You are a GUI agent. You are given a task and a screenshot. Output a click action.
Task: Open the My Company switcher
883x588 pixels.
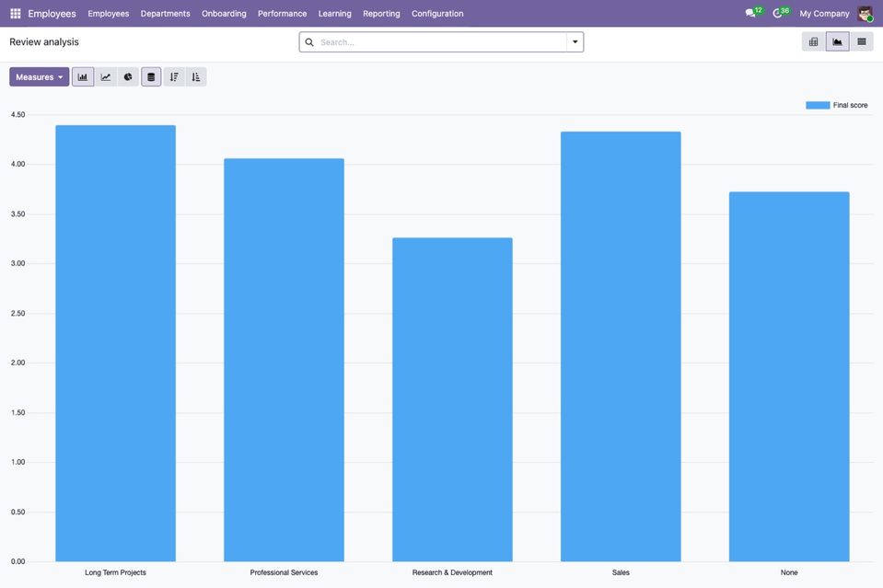824,14
